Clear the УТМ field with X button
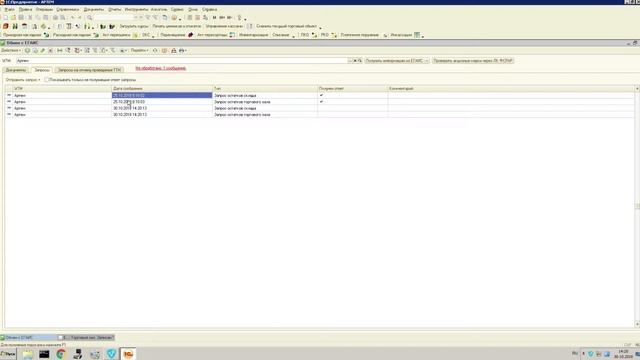Screen dimensions: 640x360 pyautogui.click(x=355, y=61)
